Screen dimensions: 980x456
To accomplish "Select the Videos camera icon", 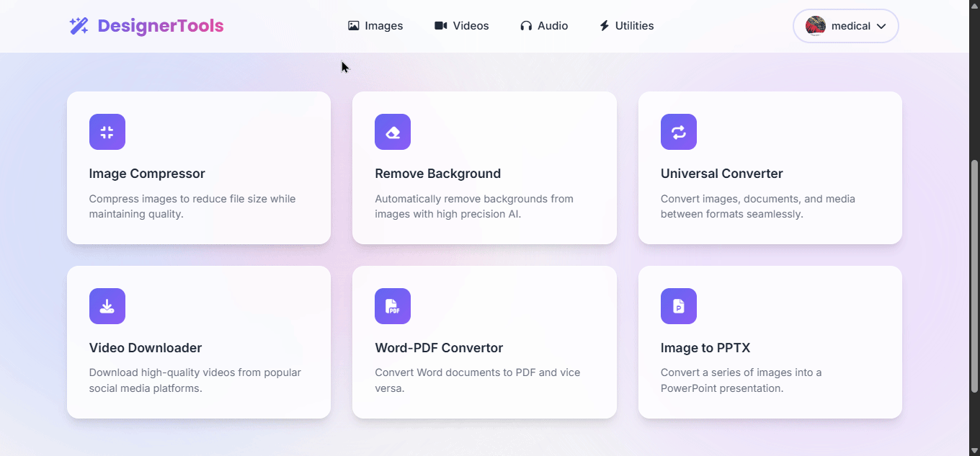I will pyautogui.click(x=440, y=25).
